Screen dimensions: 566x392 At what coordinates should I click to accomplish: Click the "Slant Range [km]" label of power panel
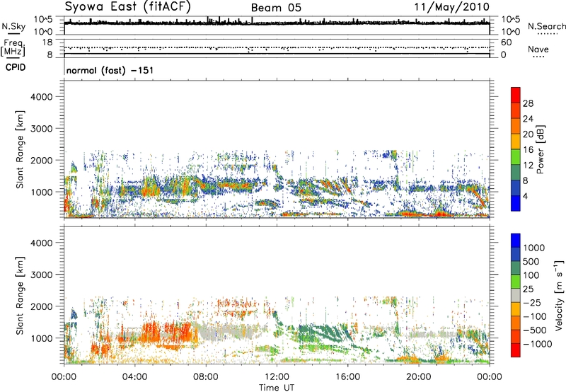20,149
